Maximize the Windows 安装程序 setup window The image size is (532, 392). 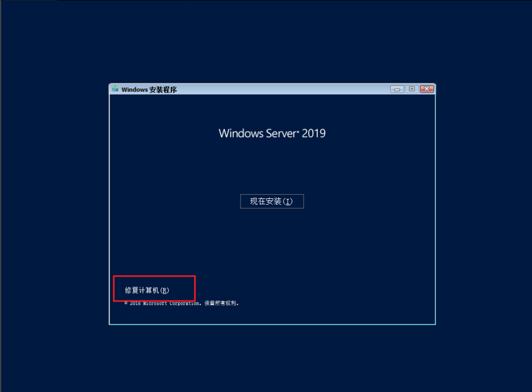click(412, 89)
